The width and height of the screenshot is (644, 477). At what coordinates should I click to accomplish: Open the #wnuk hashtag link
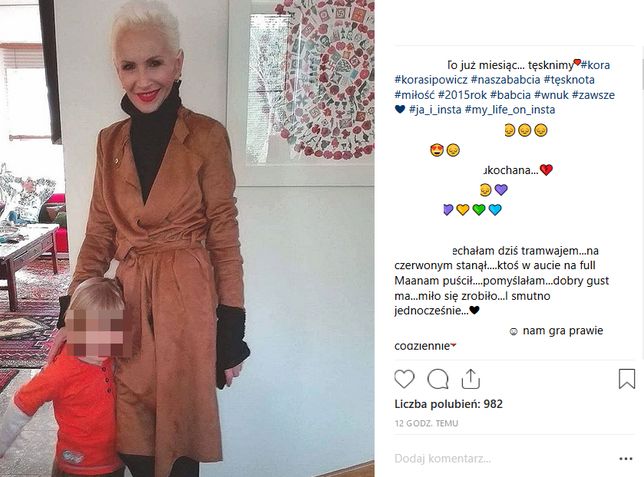point(551,95)
